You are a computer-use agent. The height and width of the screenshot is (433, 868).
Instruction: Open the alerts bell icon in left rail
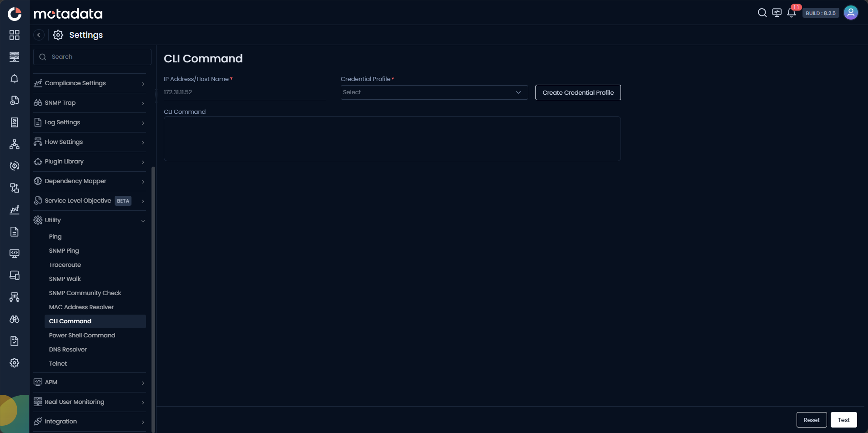[x=15, y=79]
